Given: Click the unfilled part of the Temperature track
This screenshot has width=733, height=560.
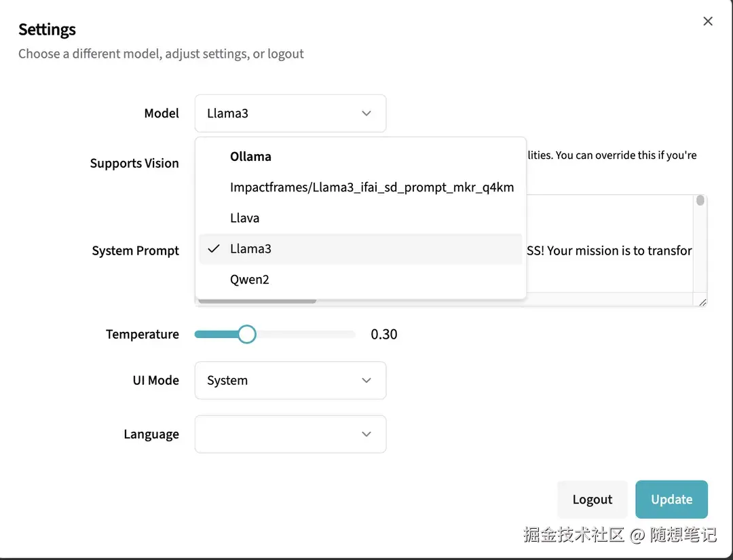Looking at the screenshot, I should (x=305, y=334).
